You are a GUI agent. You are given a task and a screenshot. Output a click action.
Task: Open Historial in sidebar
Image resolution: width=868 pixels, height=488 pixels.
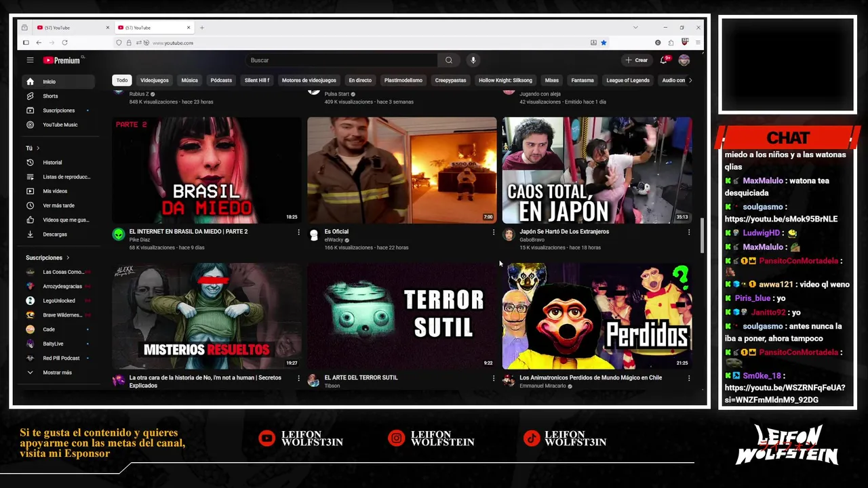[x=58, y=163]
